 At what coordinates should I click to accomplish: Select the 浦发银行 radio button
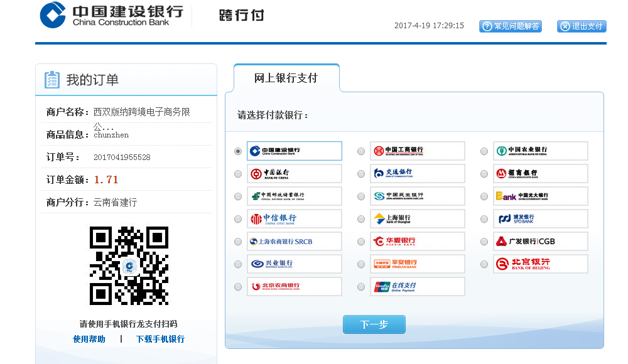pyautogui.click(x=484, y=219)
